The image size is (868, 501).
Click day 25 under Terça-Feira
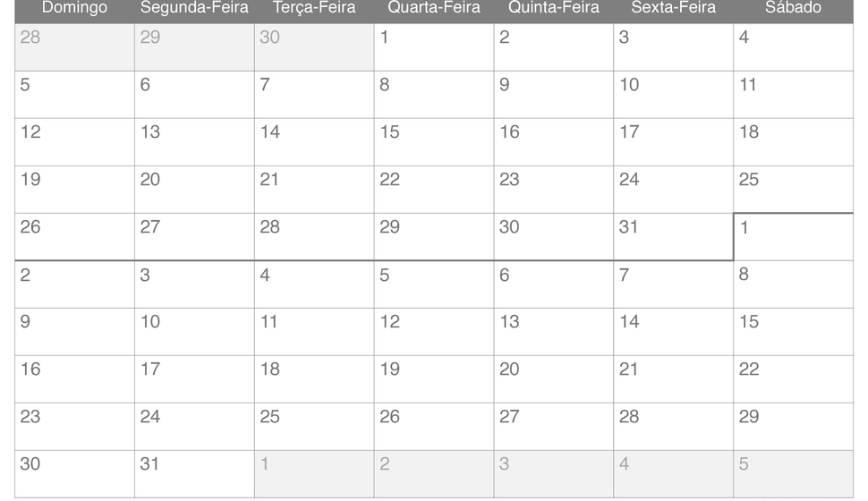(314, 427)
